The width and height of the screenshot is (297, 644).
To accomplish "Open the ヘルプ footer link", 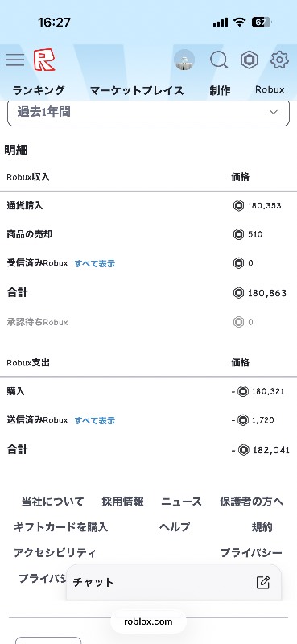I will 175,527.
